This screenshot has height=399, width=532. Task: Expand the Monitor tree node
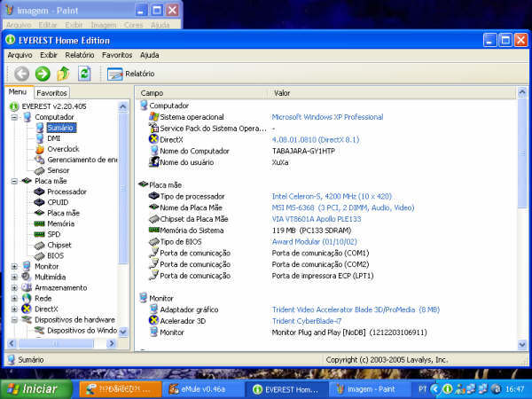pos(14,267)
